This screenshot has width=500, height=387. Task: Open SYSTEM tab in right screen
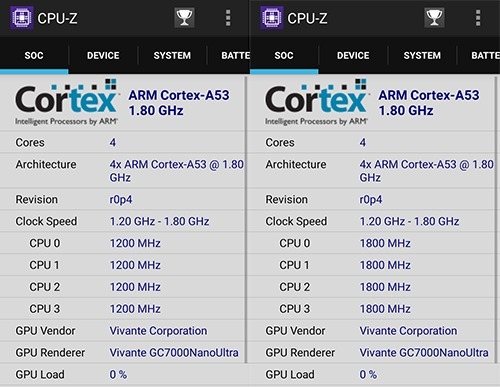tap(422, 55)
